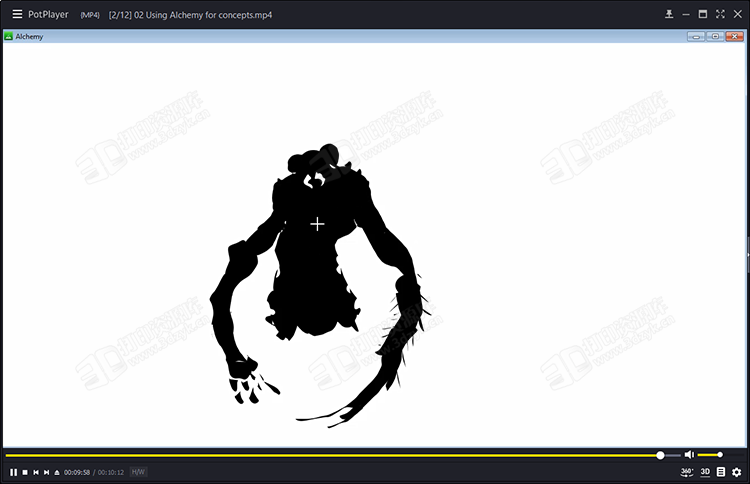Viewport: 750px width, 484px height.
Task: Mute audio using the speaker icon
Action: pos(689,455)
